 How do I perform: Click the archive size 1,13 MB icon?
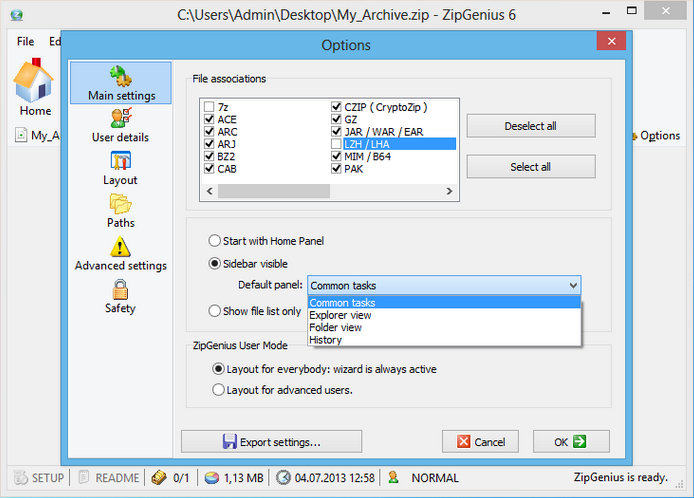click(x=212, y=478)
